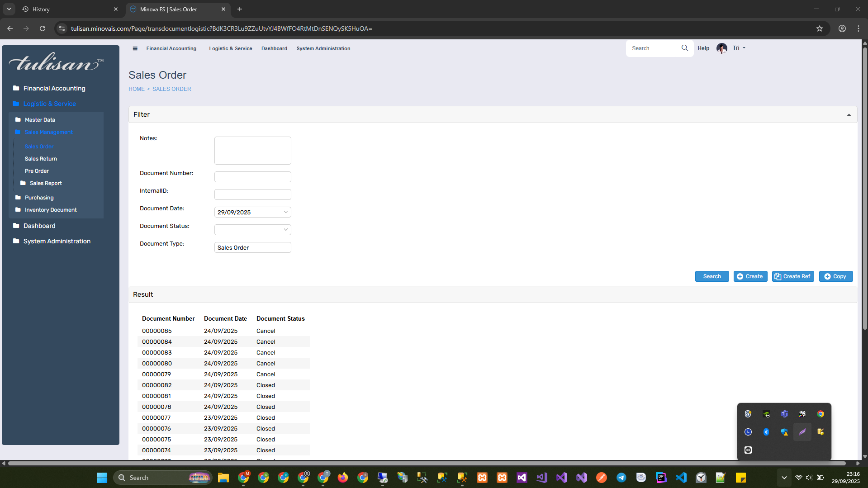The image size is (868, 488).
Task: Reload the page with the refresh icon
Action: [43, 28]
